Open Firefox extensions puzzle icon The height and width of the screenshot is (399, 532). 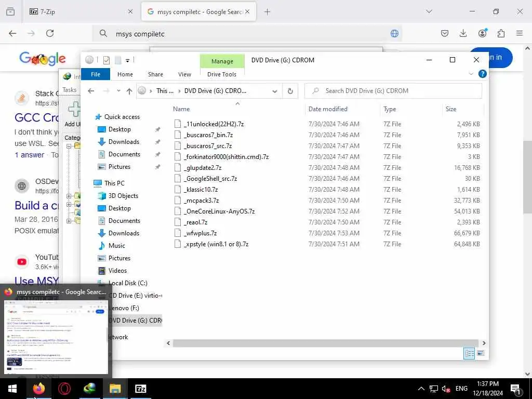tap(501, 33)
